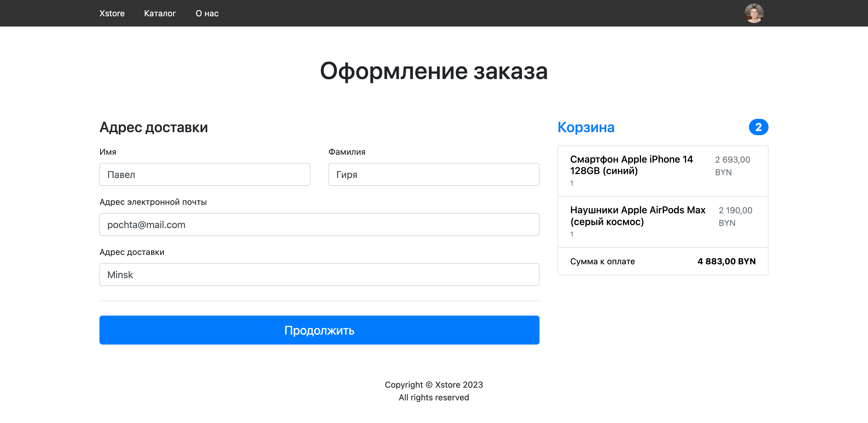Click the 4 883,00 BYN total
Viewport: 868px width, 423px height.
tap(726, 261)
